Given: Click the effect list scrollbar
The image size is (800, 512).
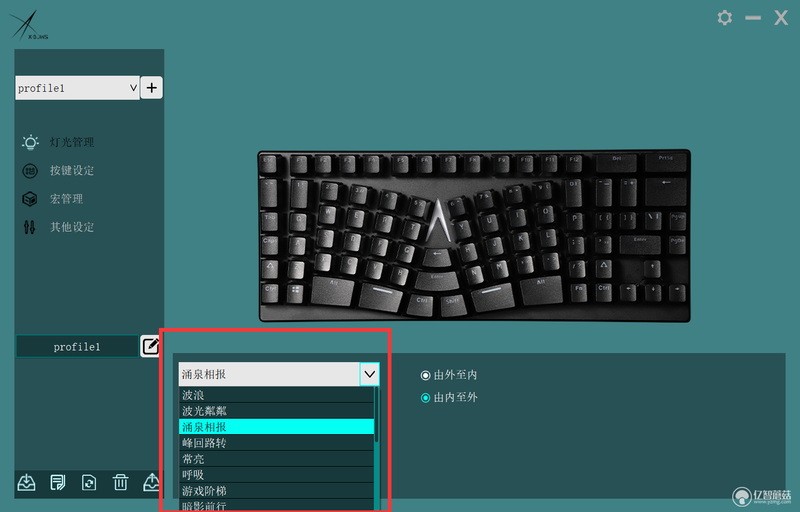Looking at the screenshot, I should (377, 449).
